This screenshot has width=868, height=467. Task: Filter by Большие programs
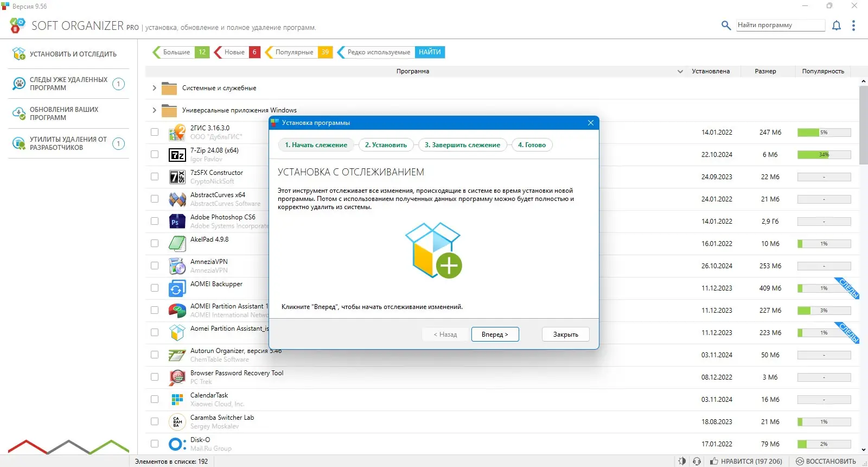point(181,52)
